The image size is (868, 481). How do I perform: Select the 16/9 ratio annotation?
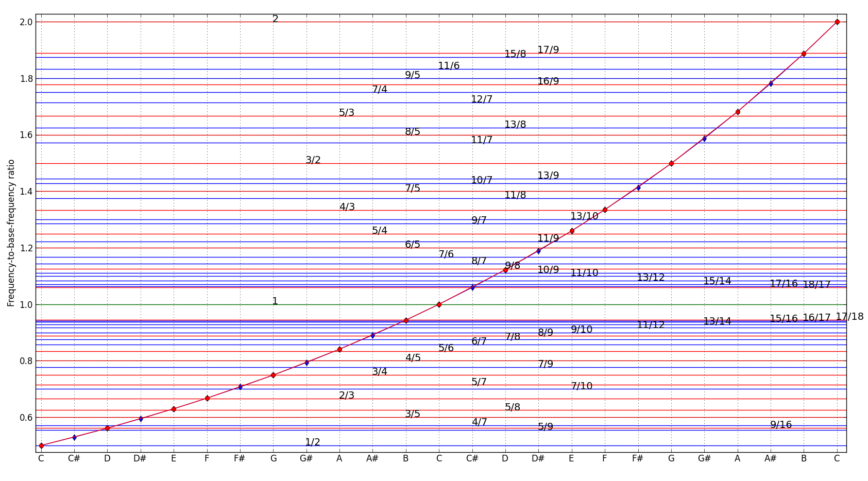coord(548,81)
